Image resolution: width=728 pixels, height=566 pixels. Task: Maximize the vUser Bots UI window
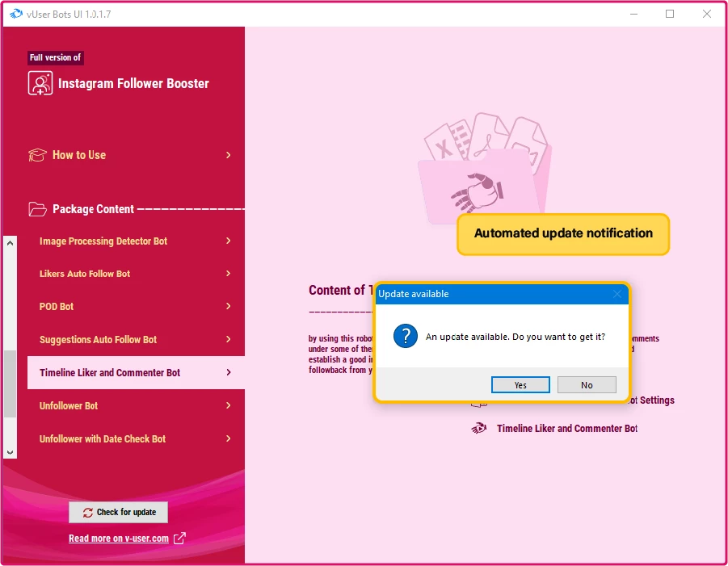tap(670, 14)
